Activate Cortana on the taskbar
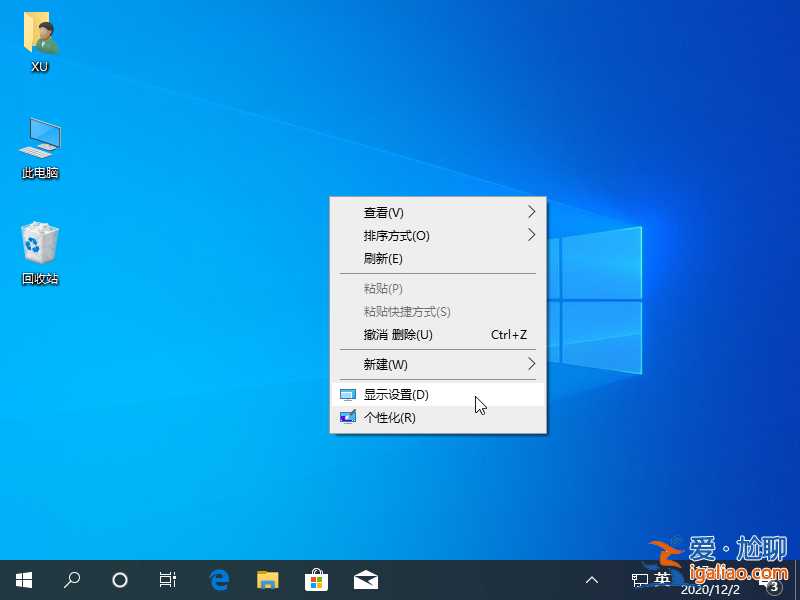 (x=119, y=579)
